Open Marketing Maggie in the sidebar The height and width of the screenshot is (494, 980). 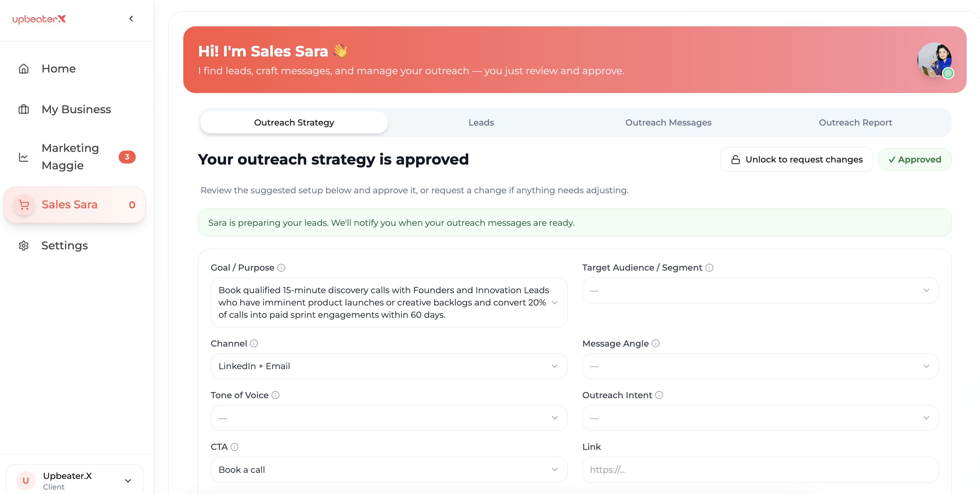pos(75,157)
